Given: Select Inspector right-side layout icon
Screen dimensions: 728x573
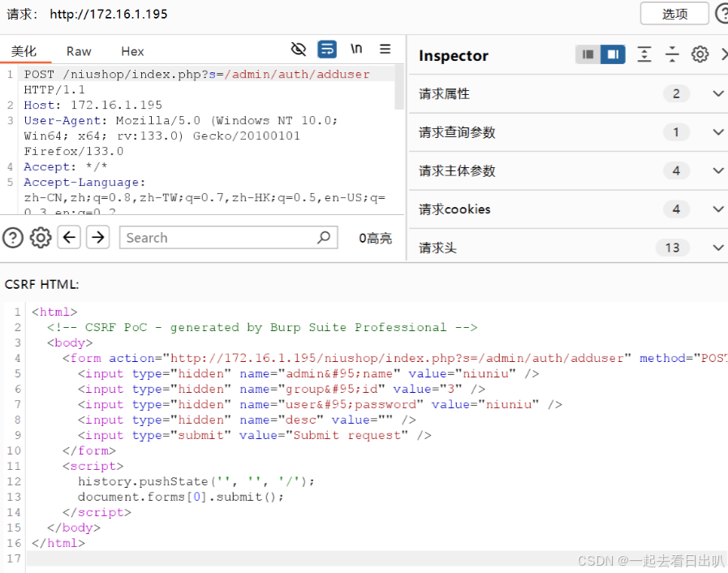Looking at the screenshot, I should point(613,55).
